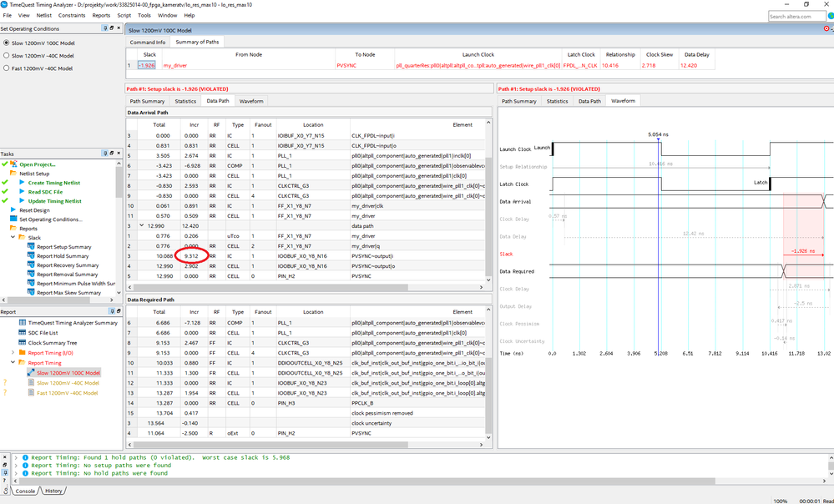Click the Open Project task icon

click(x=13, y=164)
